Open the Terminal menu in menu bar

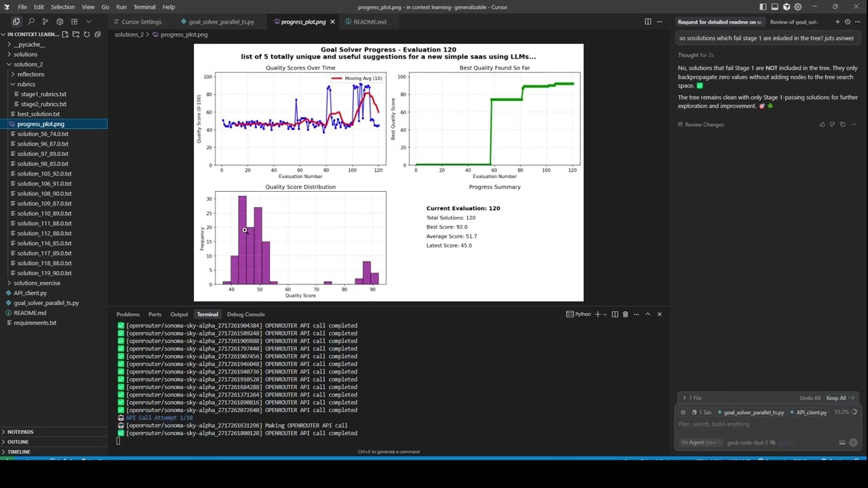pyautogui.click(x=144, y=7)
